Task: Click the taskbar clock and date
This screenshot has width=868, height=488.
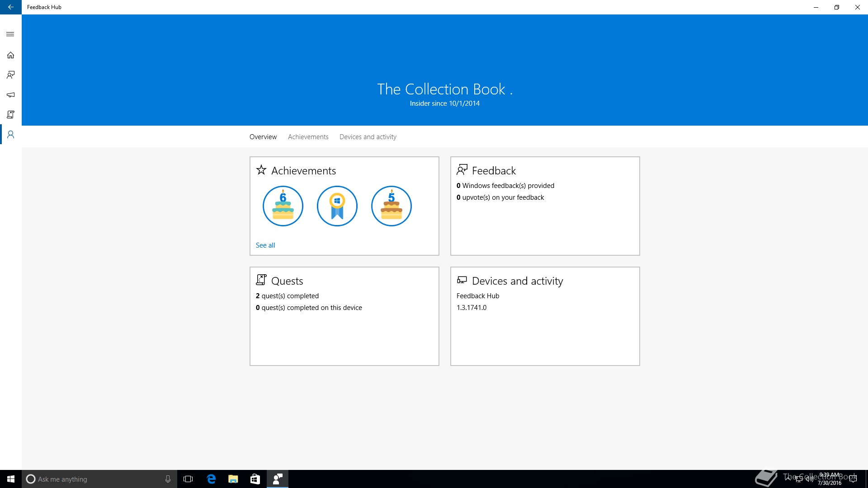Action: pyautogui.click(x=830, y=479)
